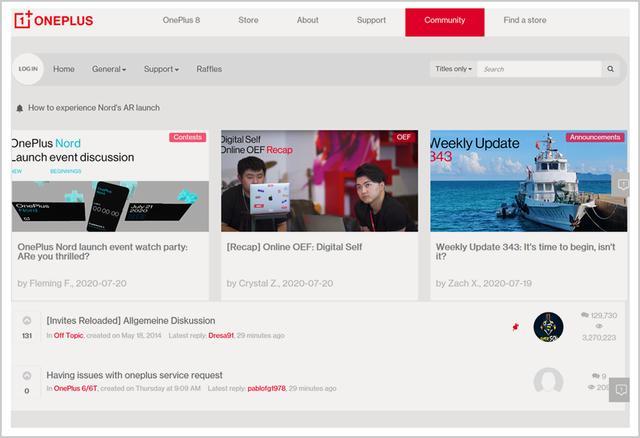This screenshot has width=640, height=438.
Task: Click the bell notification icon
Action: pos(20,108)
